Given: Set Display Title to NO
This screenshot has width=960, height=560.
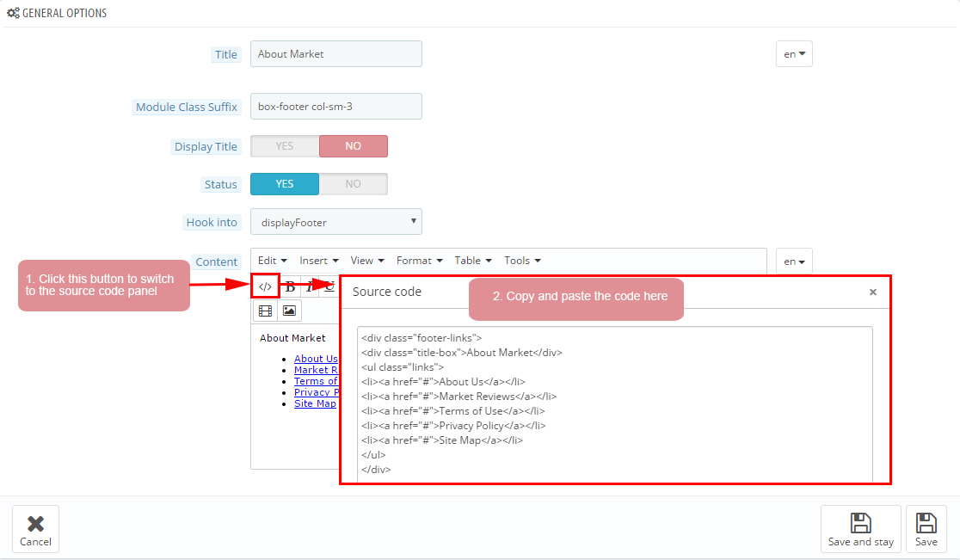Looking at the screenshot, I should [x=354, y=146].
